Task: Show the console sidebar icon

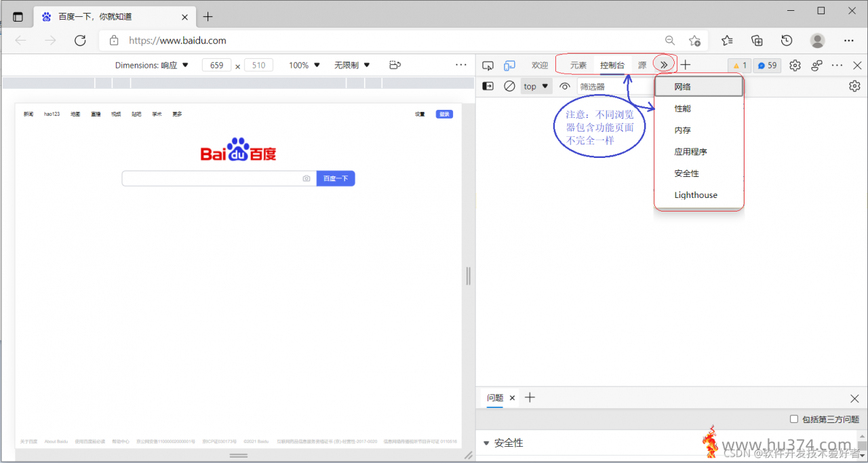Action: tap(488, 86)
